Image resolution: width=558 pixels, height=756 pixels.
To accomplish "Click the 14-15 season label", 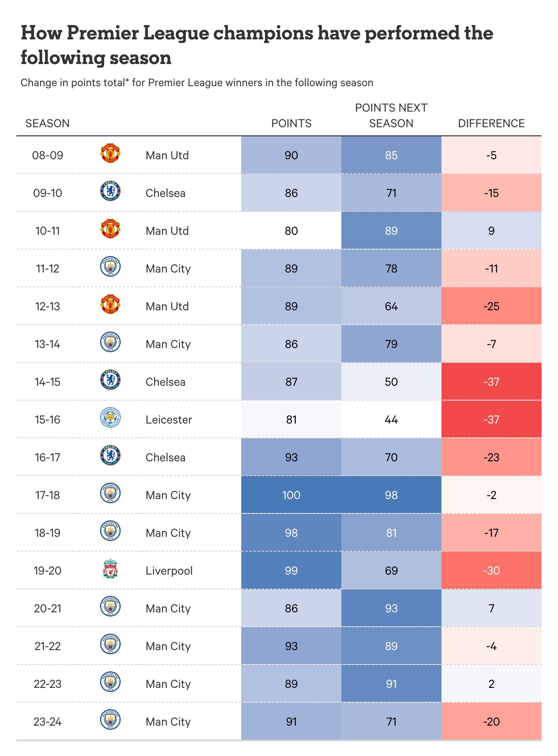I will 48,382.
